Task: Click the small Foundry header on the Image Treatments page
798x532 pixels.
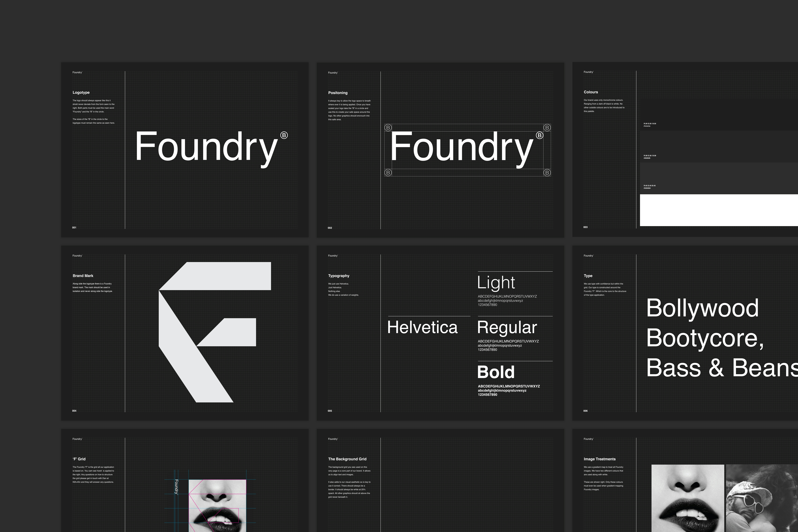Action: pos(589,439)
